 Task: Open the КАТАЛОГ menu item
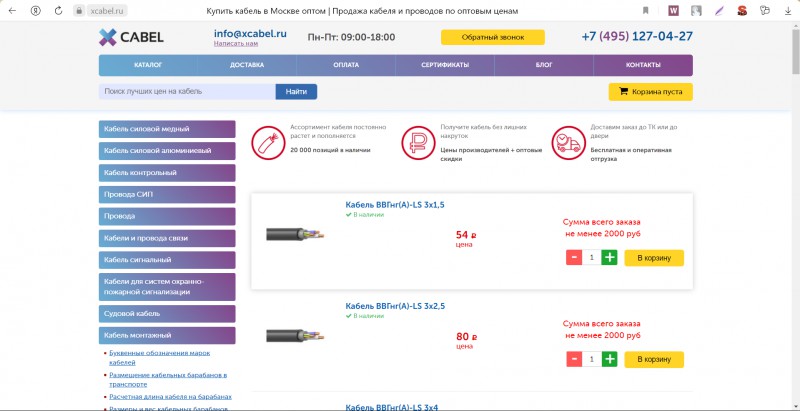click(x=148, y=65)
